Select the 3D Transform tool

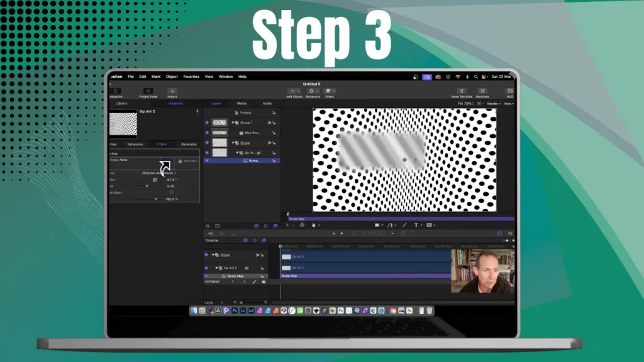[x=302, y=225]
